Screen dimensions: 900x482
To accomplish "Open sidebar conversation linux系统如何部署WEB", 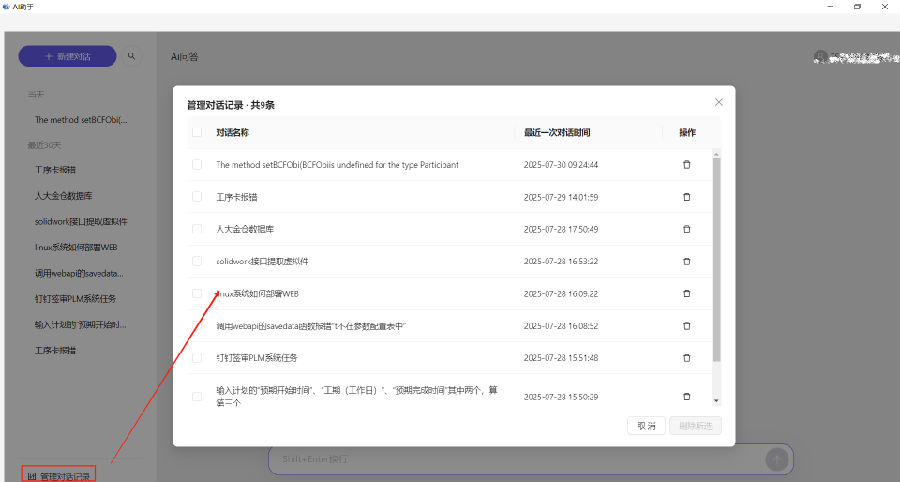I will [x=76, y=247].
